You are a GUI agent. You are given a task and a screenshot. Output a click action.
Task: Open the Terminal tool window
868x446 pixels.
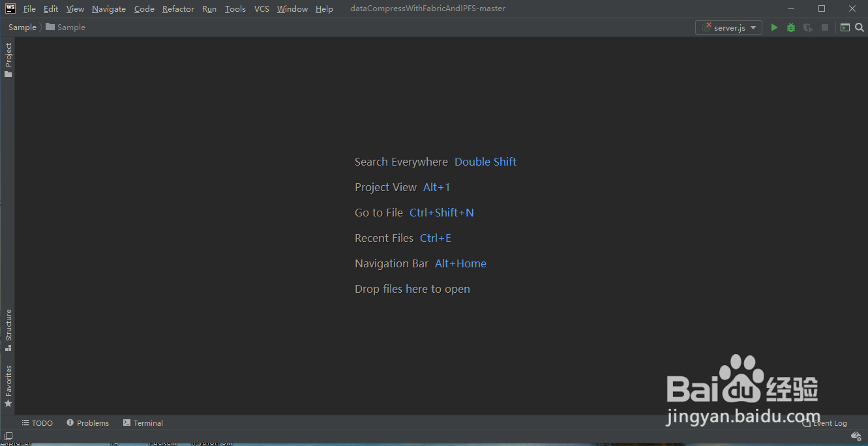pos(143,423)
